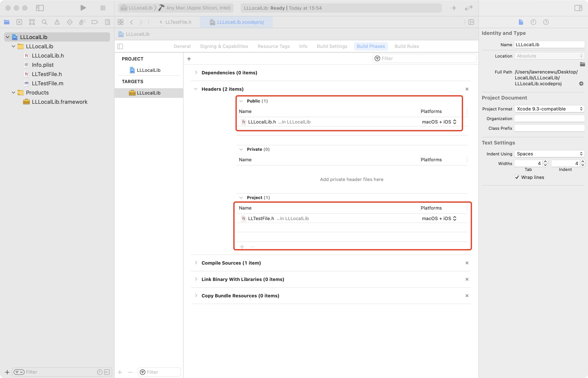Open platforms popup for LLTestFile.h
588x378 pixels.
(439, 218)
